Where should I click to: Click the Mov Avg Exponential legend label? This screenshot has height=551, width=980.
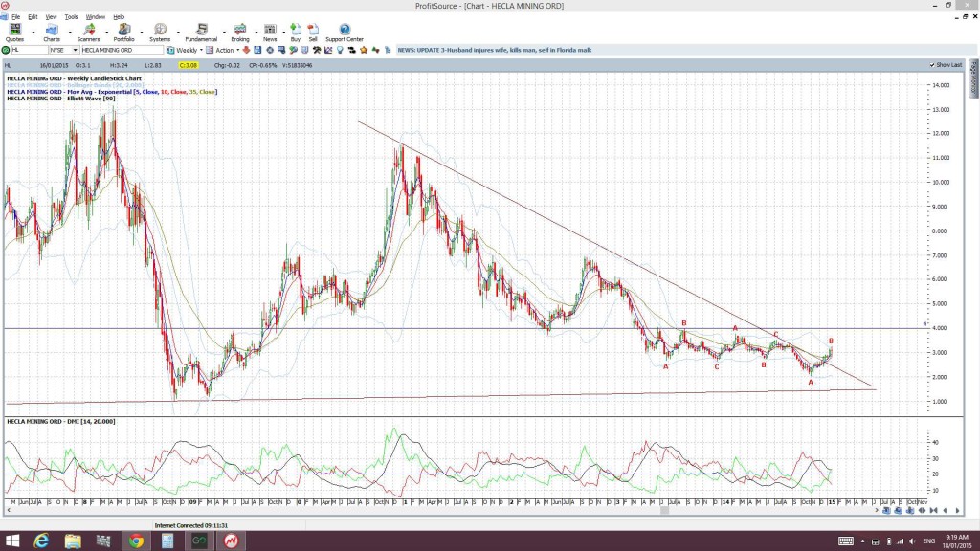pos(112,91)
